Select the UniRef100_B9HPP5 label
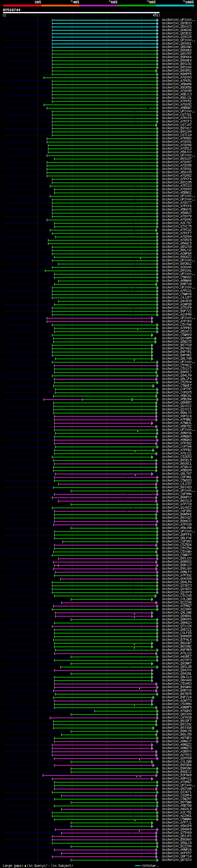This screenshot has height=868, width=197. click(176, 74)
